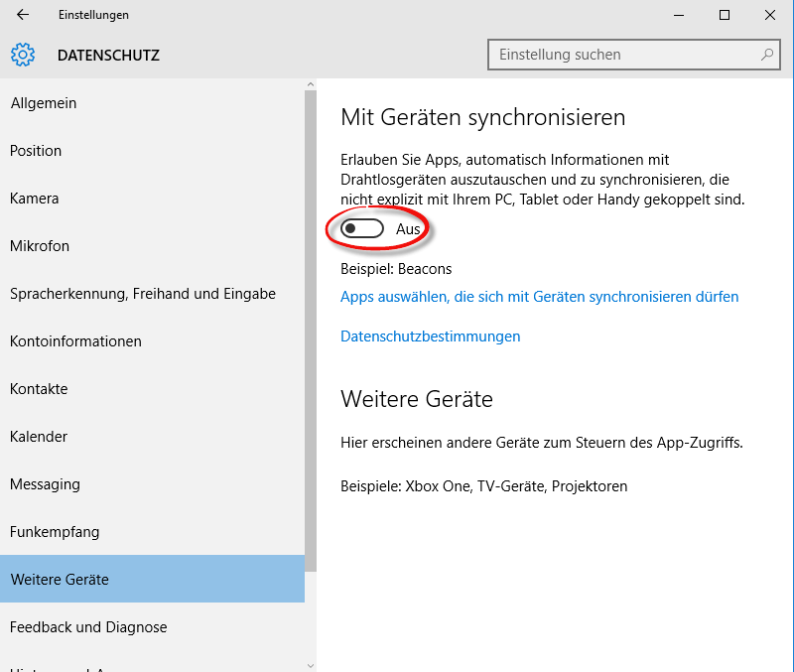The image size is (794, 672).
Task: Click the settings gear icon beside DATENSCHUTZ
Action: [23, 55]
